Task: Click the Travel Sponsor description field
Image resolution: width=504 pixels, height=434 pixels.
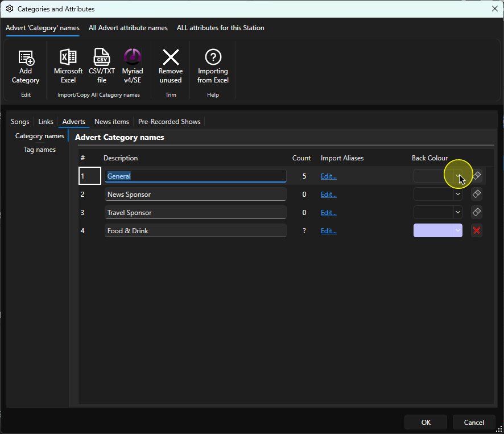Action: click(x=196, y=213)
